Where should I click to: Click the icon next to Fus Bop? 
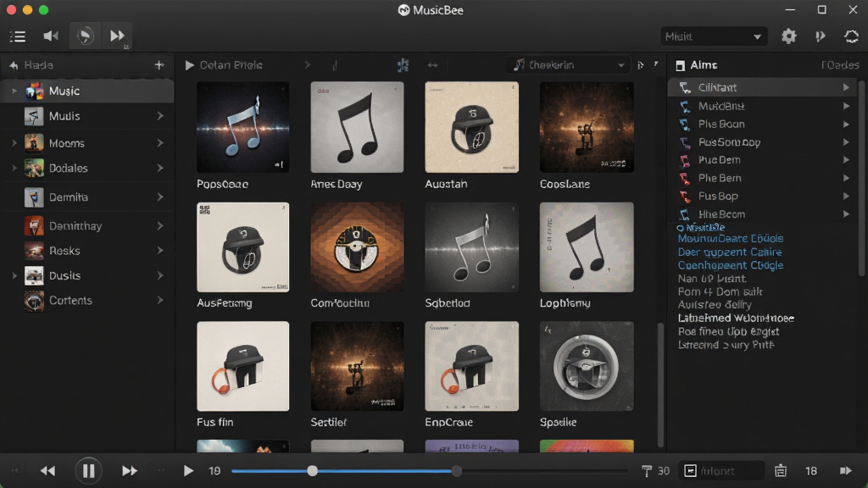[685, 197]
